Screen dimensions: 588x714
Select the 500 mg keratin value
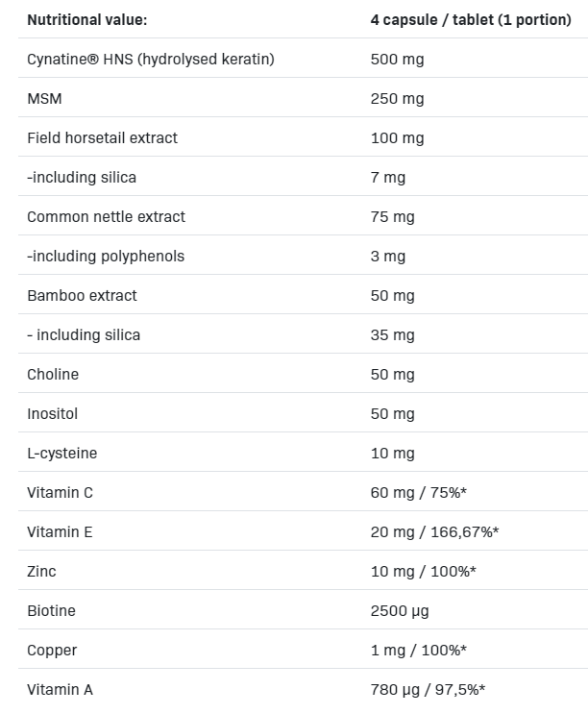tap(398, 60)
